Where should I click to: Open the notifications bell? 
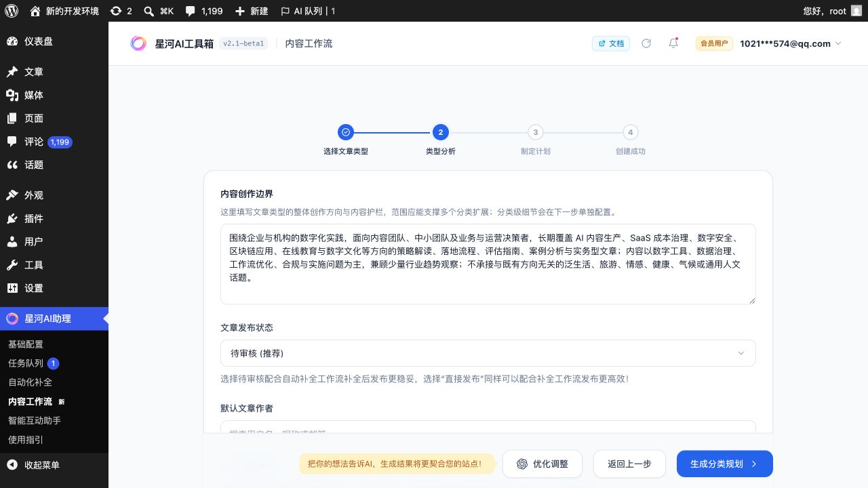[x=673, y=43]
